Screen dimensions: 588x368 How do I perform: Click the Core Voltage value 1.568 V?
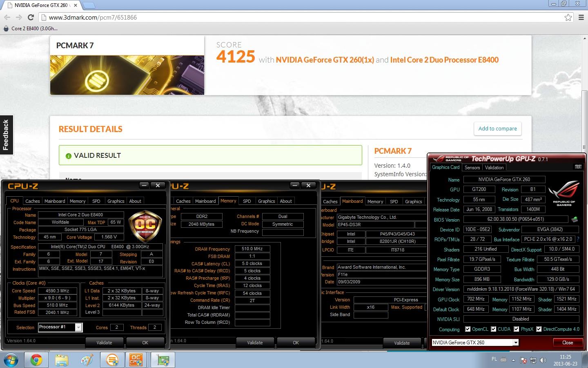pyautogui.click(x=109, y=237)
